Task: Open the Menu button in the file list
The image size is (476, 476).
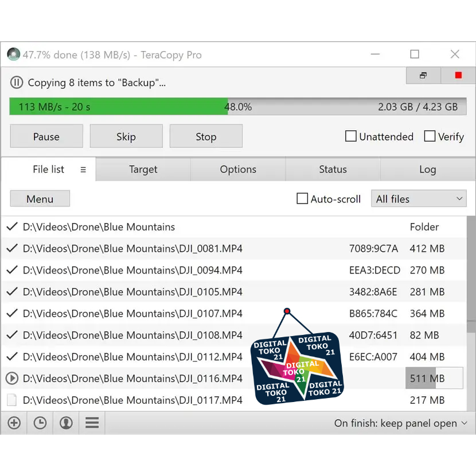Action: [40, 199]
